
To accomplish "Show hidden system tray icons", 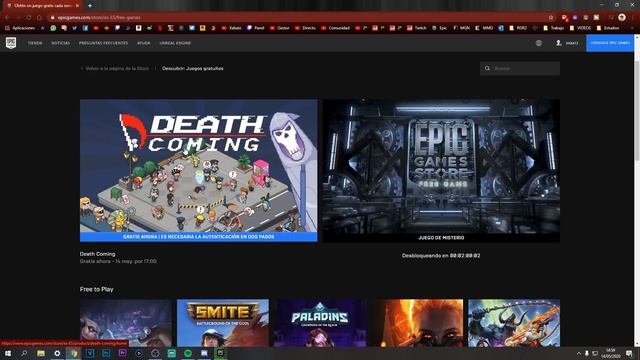I will click(578, 353).
